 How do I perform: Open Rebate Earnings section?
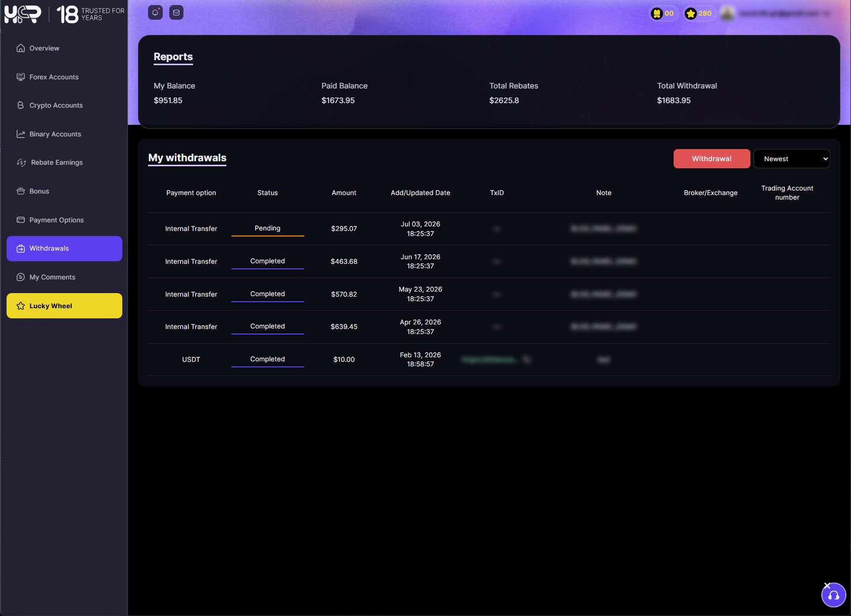point(64,162)
